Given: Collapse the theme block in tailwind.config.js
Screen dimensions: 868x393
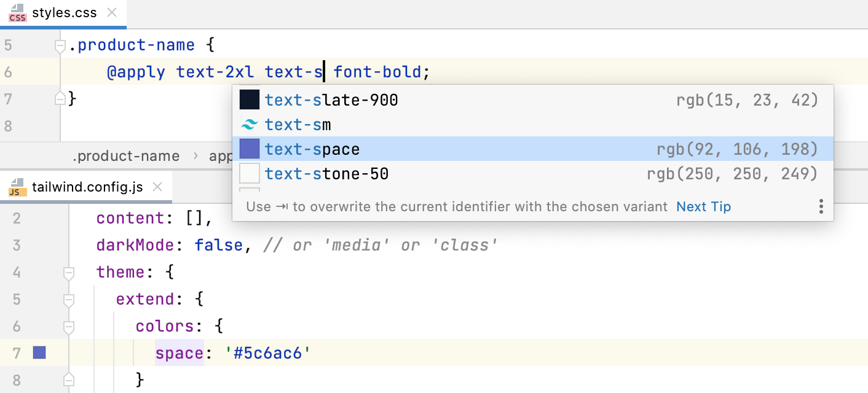Looking at the screenshot, I should [68, 271].
